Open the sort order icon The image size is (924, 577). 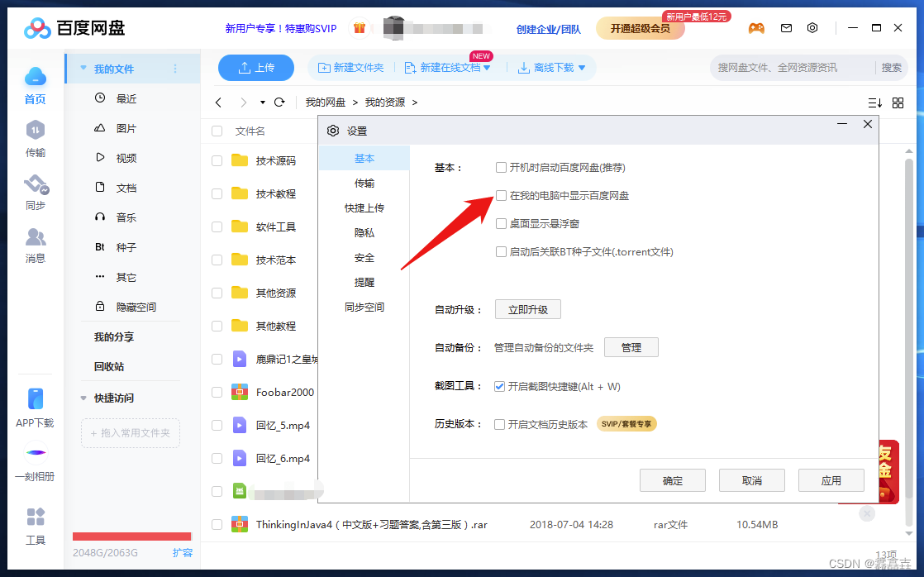pos(875,103)
